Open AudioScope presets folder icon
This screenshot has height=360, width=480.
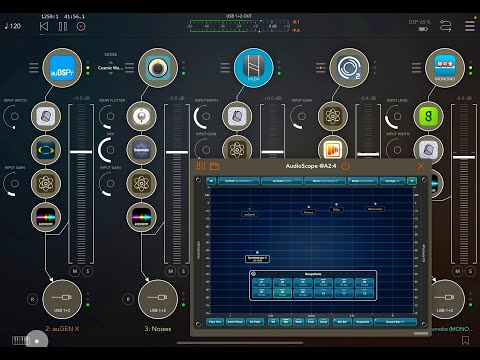(214, 166)
